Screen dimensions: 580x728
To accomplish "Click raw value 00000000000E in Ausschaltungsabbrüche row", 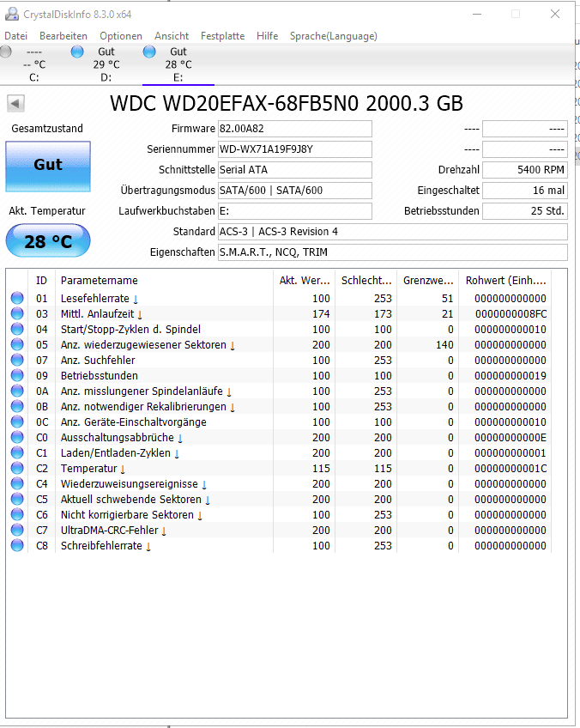I will point(511,437).
